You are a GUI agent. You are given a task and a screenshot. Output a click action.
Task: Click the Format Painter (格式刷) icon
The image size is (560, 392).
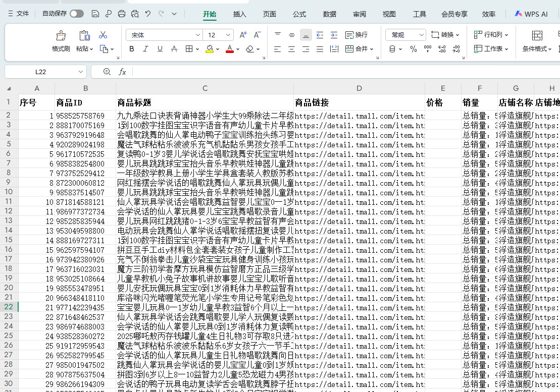click(x=61, y=36)
